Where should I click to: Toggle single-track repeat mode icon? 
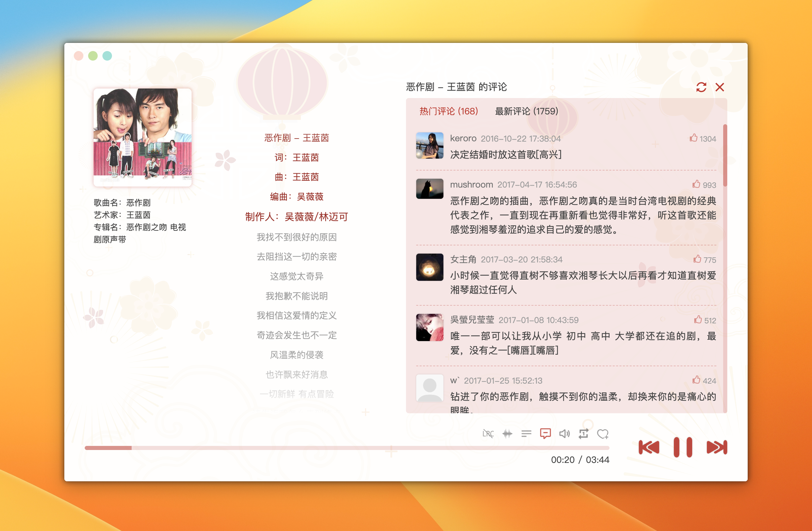coord(583,434)
